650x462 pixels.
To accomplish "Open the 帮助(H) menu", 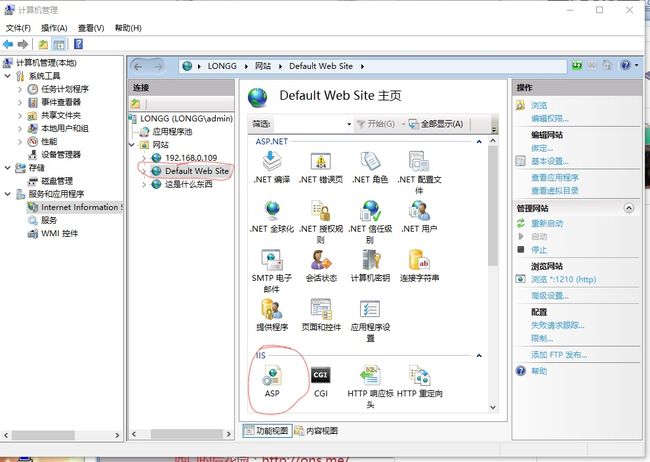I will (x=128, y=28).
